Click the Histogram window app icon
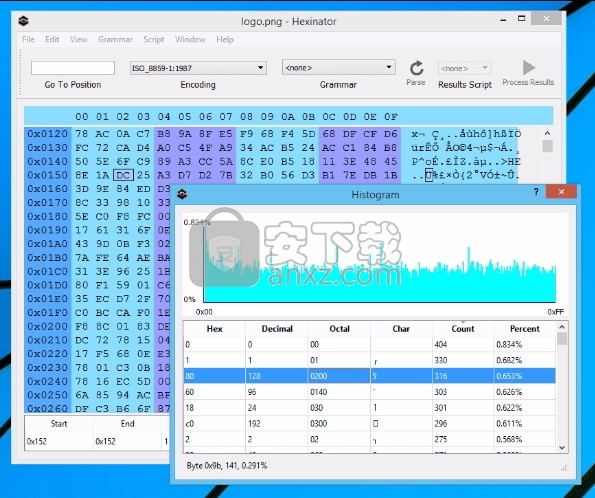595x498 pixels. [182, 194]
